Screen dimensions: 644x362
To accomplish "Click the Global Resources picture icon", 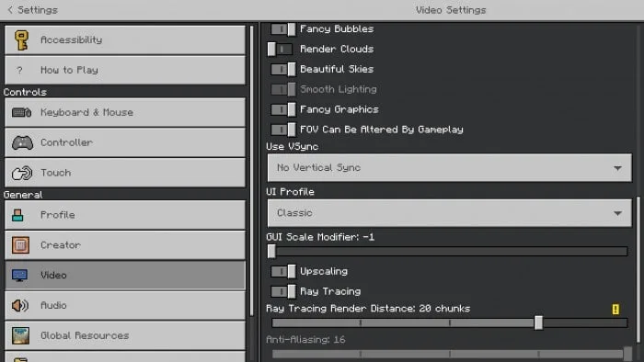I will point(20,335).
